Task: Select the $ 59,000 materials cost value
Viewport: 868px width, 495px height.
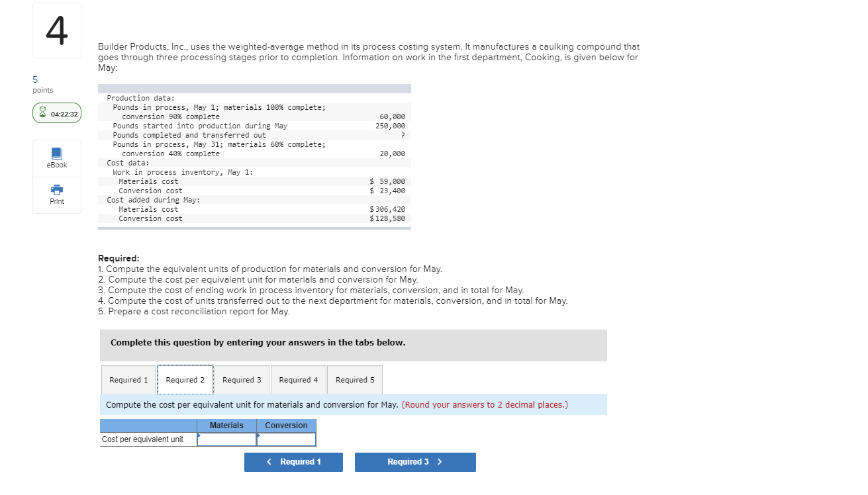Action: tap(387, 181)
